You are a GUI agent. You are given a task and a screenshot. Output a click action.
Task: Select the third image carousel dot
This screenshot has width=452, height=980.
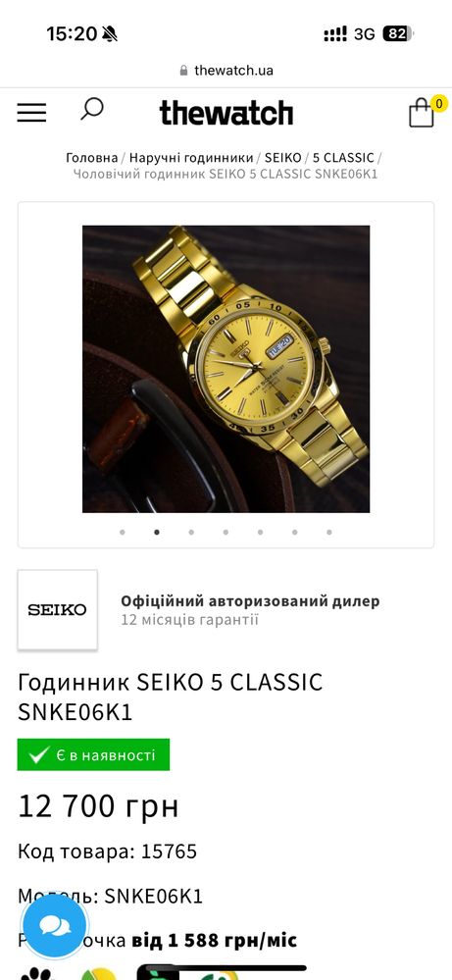pyautogui.click(x=191, y=533)
